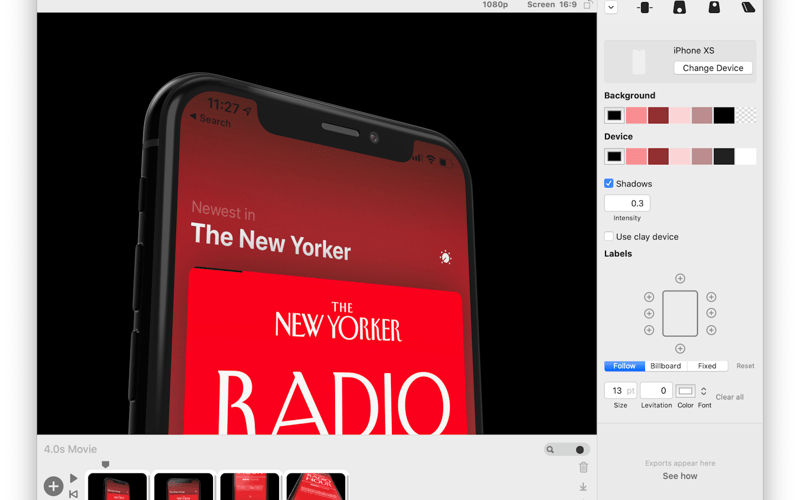Select the side-angled device view icon
The image size is (800, 500).
[748, 7]
